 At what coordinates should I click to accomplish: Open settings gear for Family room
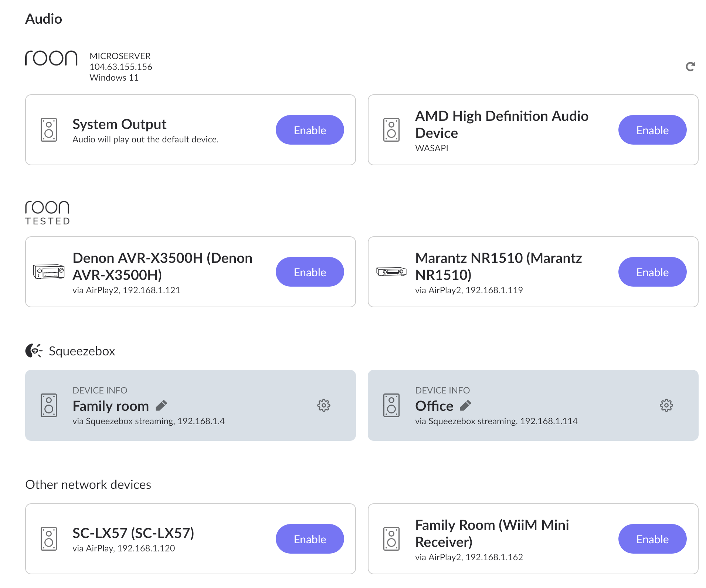324,405
